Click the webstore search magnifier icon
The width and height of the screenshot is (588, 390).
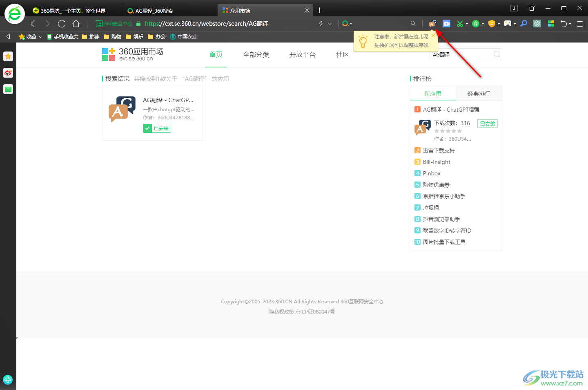[x=497, y=54]
